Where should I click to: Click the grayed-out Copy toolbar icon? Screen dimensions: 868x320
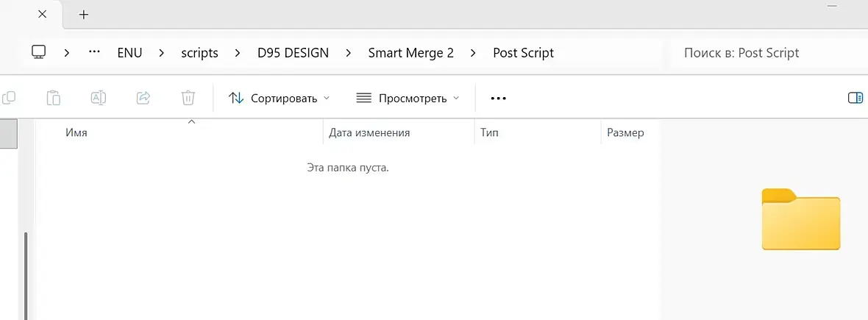click(x=9, y=98)
